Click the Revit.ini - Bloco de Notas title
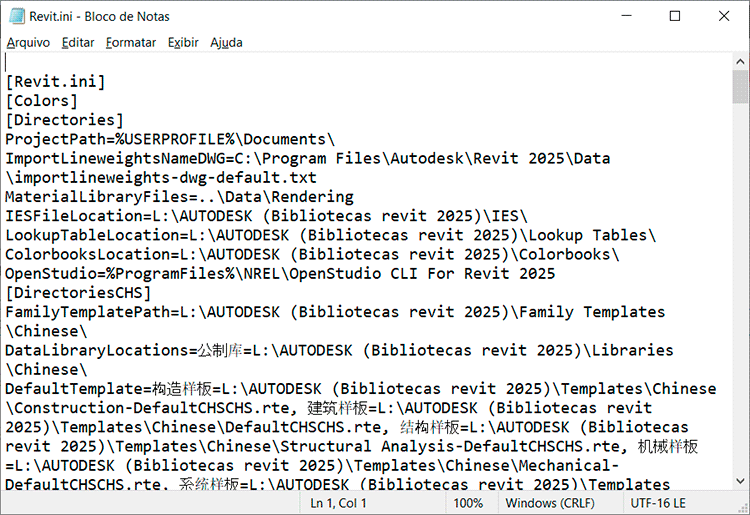 point(99,17)
